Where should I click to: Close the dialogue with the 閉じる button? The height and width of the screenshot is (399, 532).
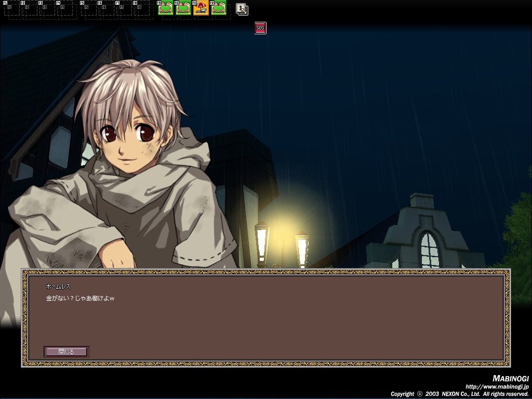point(66,352)
